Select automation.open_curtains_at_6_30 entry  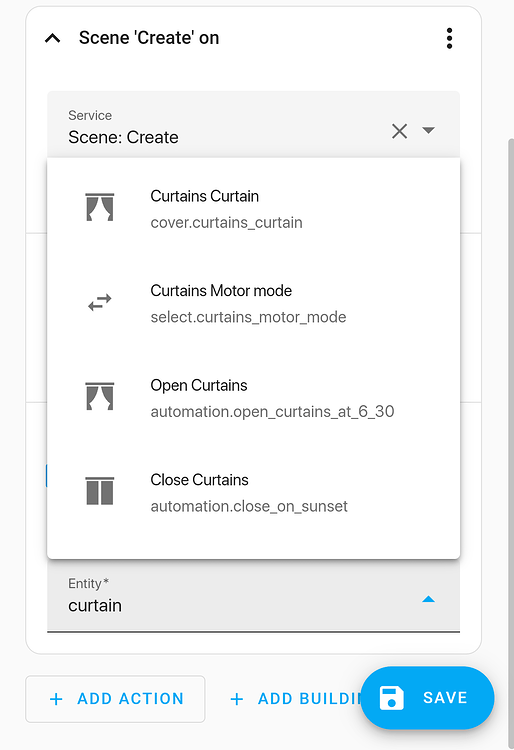253,398
